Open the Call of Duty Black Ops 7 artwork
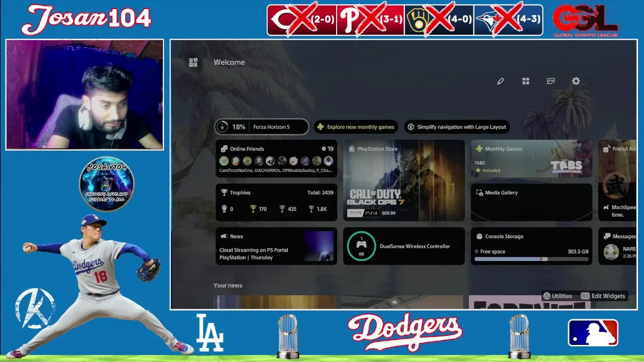This screenshot has height=362, width=644. tap(404, 180)
